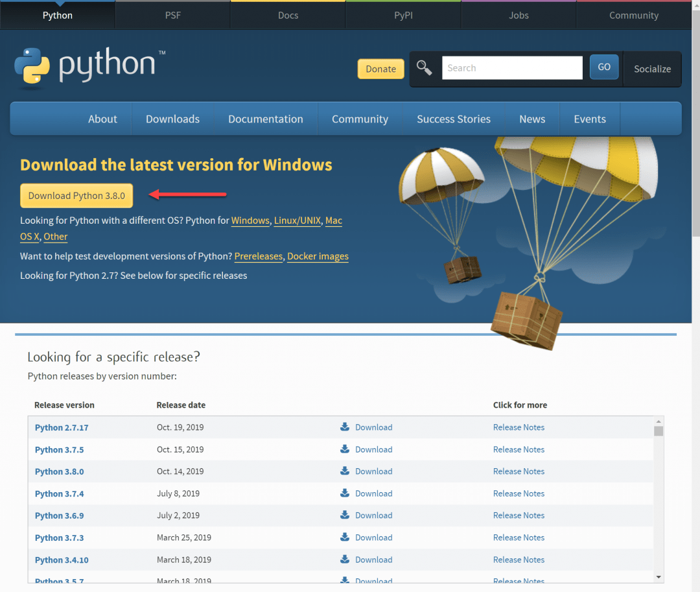Open the Documentation navigation menu
The width and height of the screenshot is (700, 592).
(266, 119)
